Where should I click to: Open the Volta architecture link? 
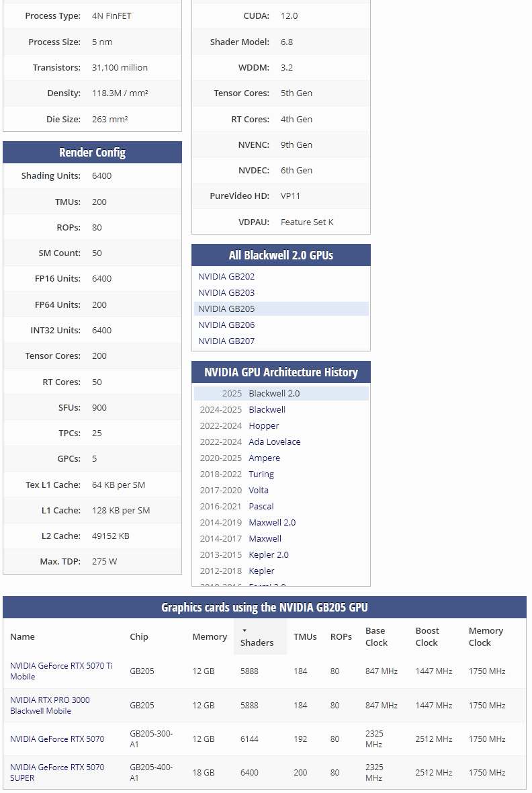tap(259, 491)
